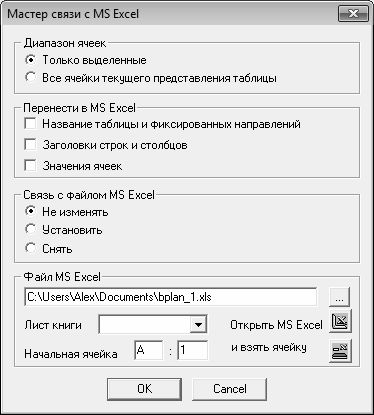374x415 pixels.
Task: Expand the Лист книги dropdown arrow
Action: [198, 324]
